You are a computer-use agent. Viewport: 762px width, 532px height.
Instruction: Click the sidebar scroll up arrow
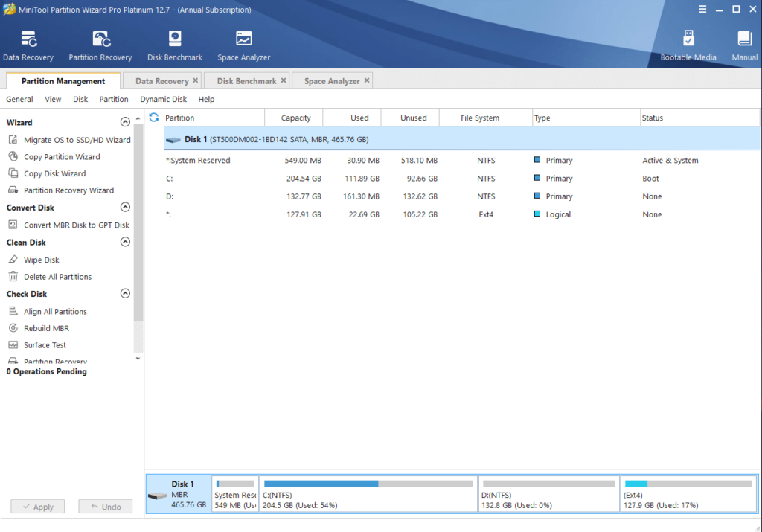pyautogui.click(x=138, y=118)
